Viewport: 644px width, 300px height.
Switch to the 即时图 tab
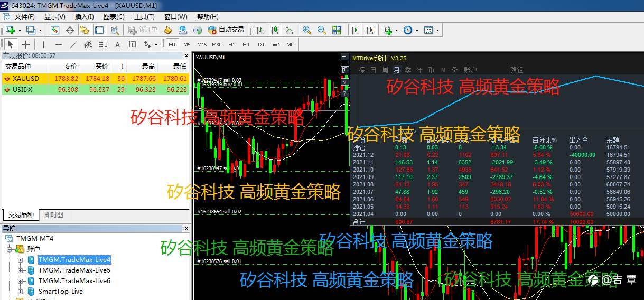[x=53, y=215]
